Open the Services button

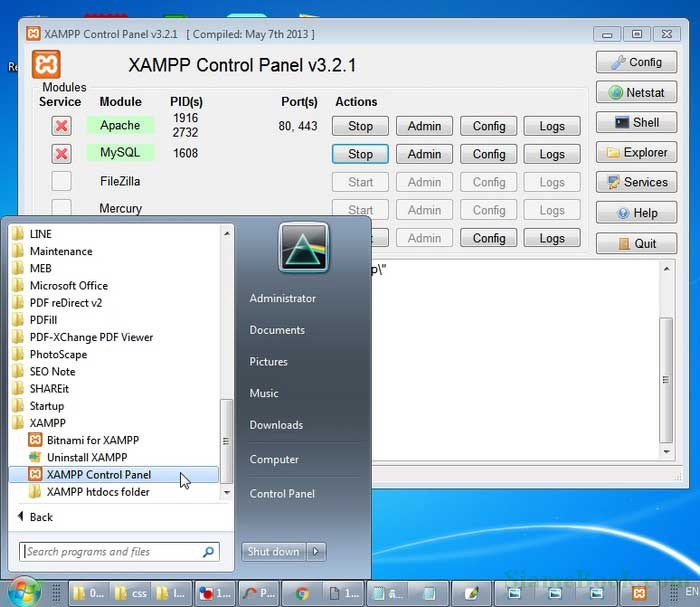point(636,182)
